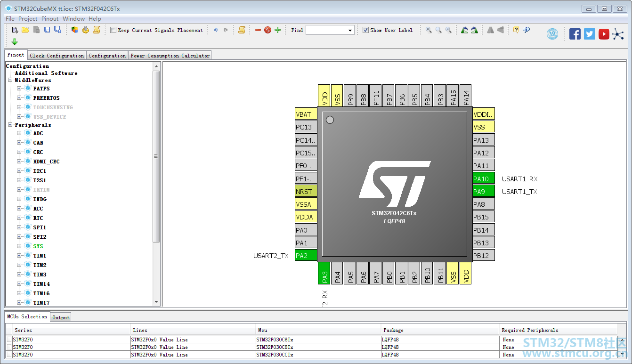632x364 pixels.
Task: Click the Save Project As icon
Action: 57,30
